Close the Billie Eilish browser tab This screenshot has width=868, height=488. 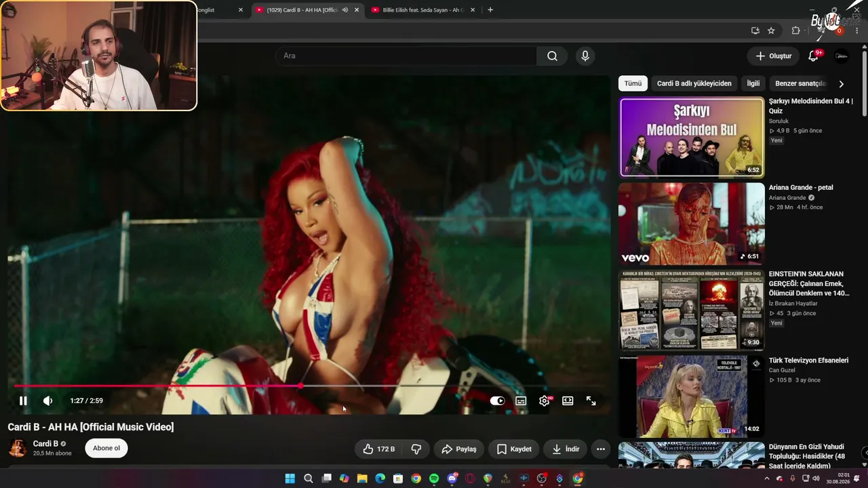[x=473, y=10]
